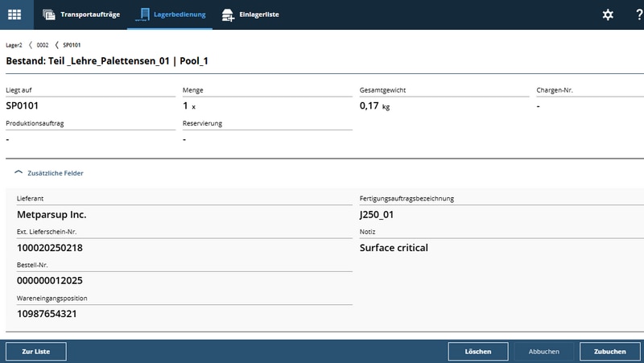Click the Ext. Lieferschein-Nr. value 100020250218
The height and width of the screenshot is (363, 644).
click(50, 248)
